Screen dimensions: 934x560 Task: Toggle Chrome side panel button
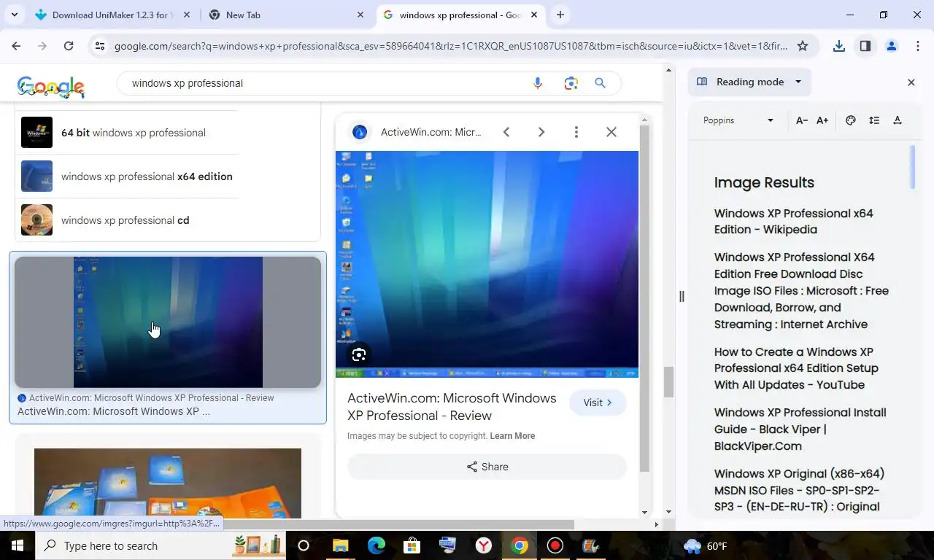pos(865,46)
